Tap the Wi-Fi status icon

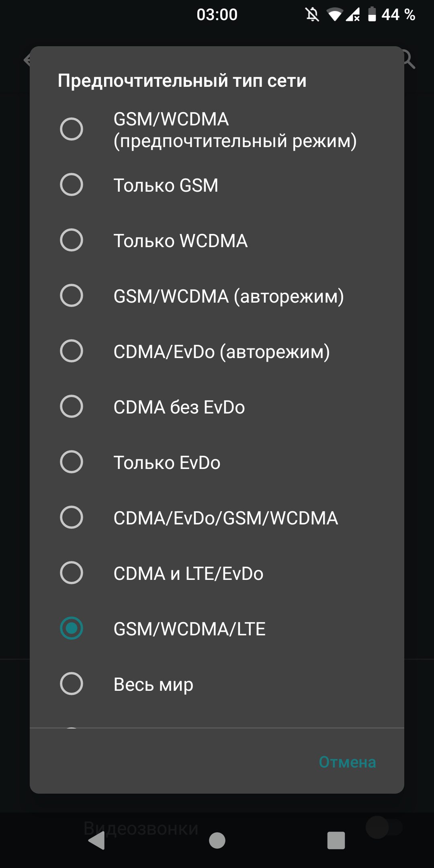[334, 15]
